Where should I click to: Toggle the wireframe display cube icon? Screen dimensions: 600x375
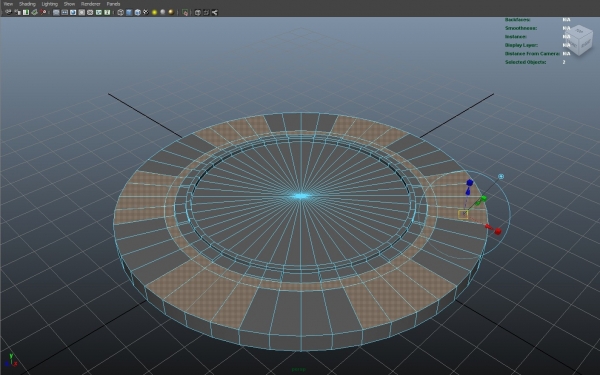click(x=121, y=12)
